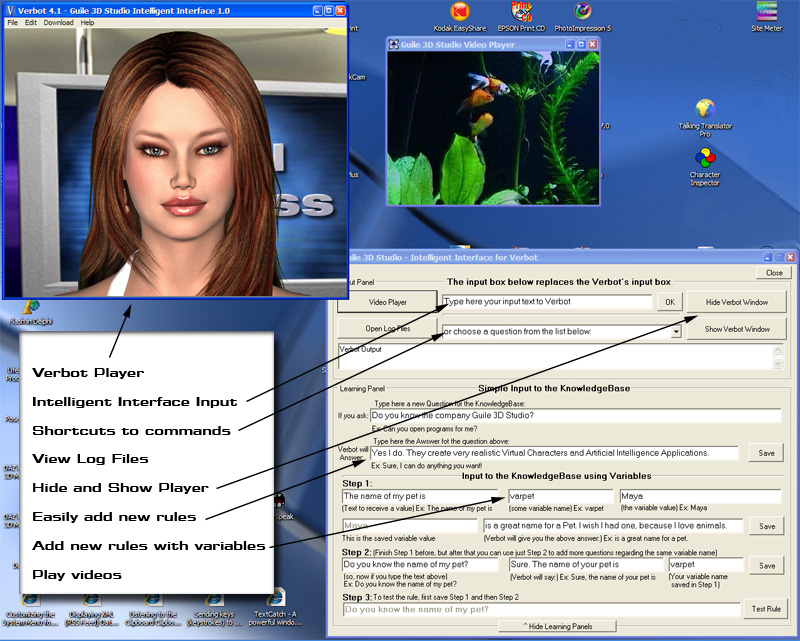Expand the choose a question dropdown list

676,332
